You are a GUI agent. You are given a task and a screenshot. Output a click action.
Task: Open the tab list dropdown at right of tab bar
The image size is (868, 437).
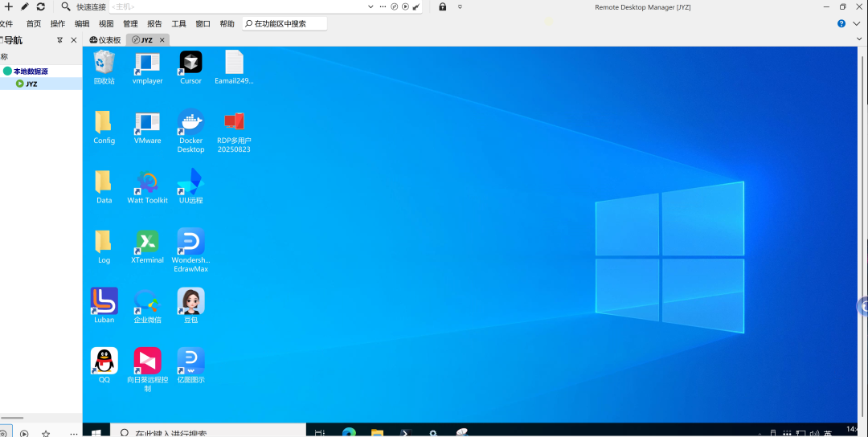coord(859,39)
